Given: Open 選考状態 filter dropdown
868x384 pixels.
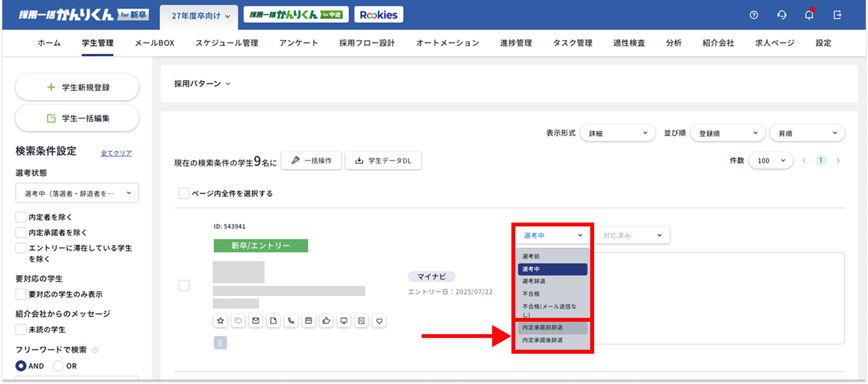Looking at the screenshot, I should [x=77, y=193].
